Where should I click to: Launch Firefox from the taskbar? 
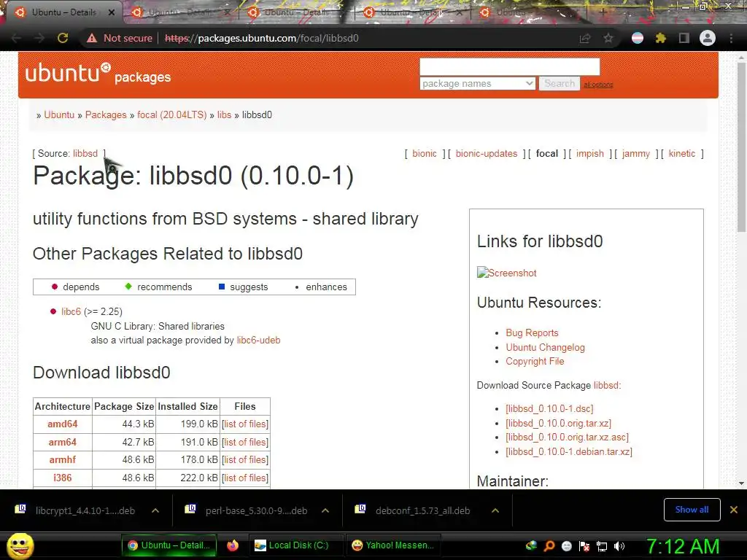click(x=233, y=545)
